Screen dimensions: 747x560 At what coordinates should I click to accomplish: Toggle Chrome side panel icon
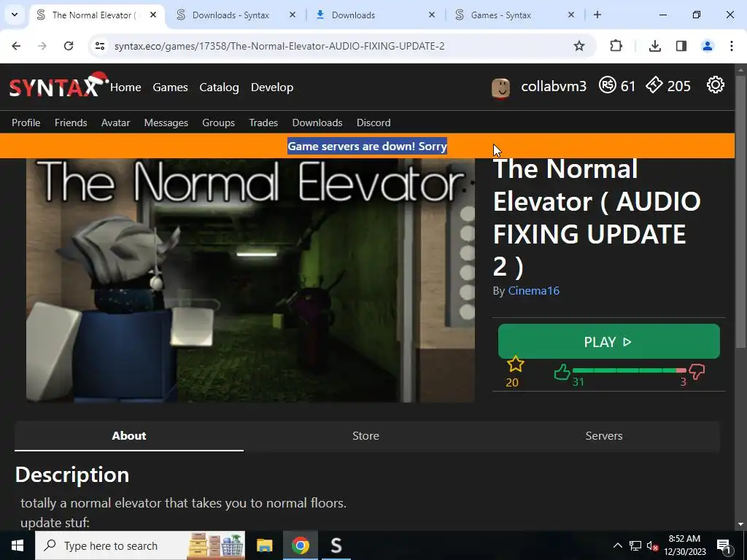681,46
